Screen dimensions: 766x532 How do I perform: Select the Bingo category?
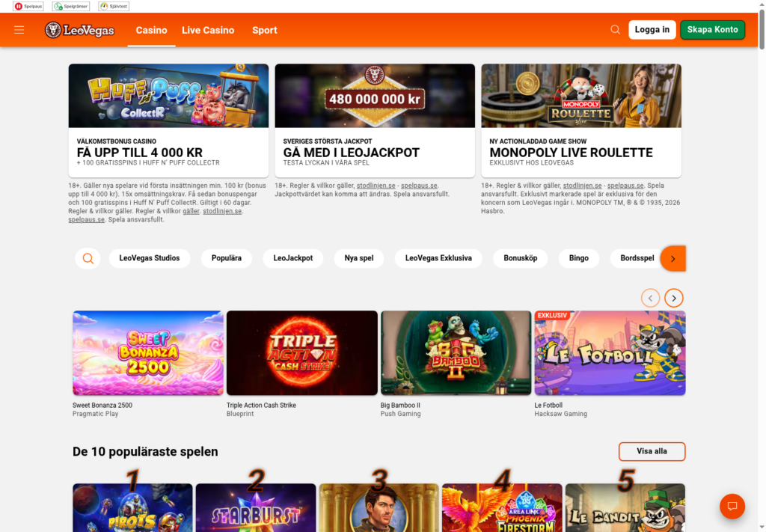[x=579, y=258]
